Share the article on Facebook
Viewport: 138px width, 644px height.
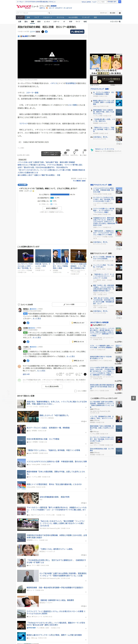tap(46, 32)
